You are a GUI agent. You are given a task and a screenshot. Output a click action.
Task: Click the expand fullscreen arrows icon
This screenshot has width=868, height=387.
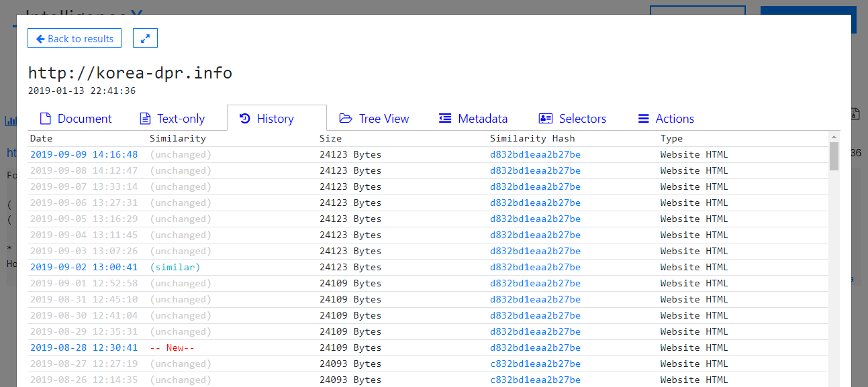pyautogui.click(x=145, y=38)
